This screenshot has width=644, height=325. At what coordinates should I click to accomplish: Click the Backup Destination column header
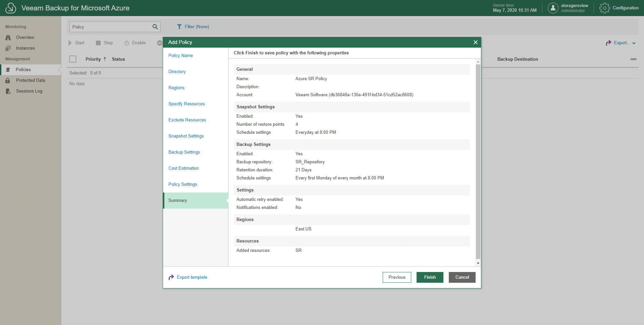click(x=518, y=59)
